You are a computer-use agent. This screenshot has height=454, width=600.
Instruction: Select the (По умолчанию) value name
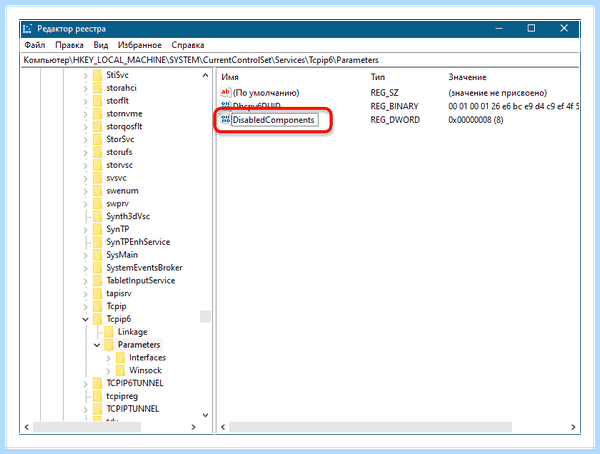[x=266, y=93]
